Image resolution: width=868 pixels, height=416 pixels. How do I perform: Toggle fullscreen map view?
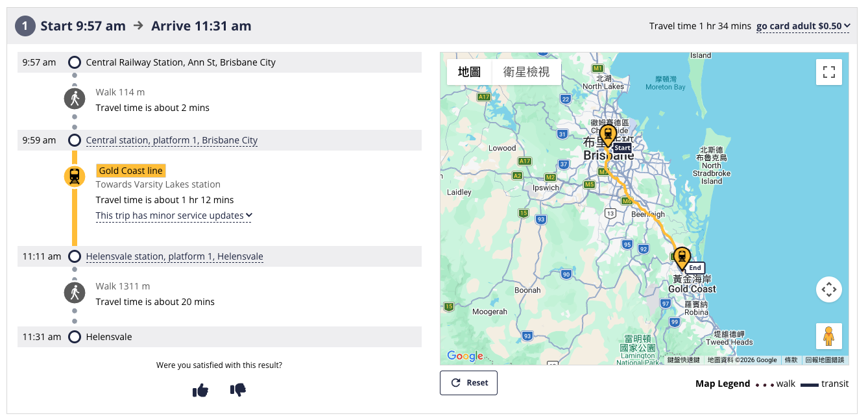coord(828,72)
